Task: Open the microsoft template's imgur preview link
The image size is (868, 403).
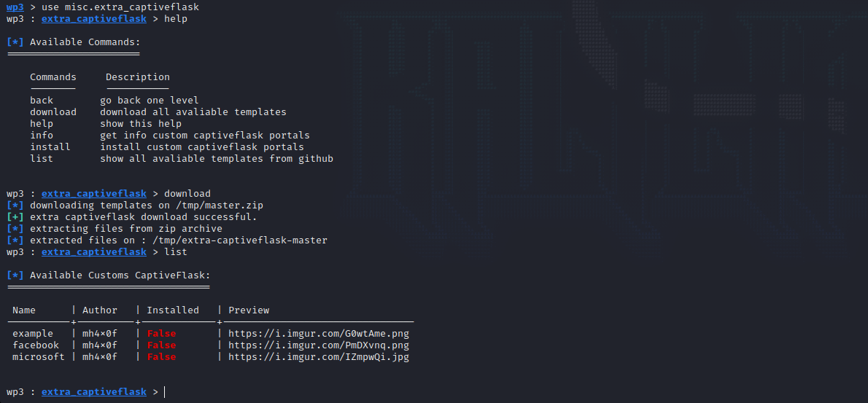Action: point(319,357)
